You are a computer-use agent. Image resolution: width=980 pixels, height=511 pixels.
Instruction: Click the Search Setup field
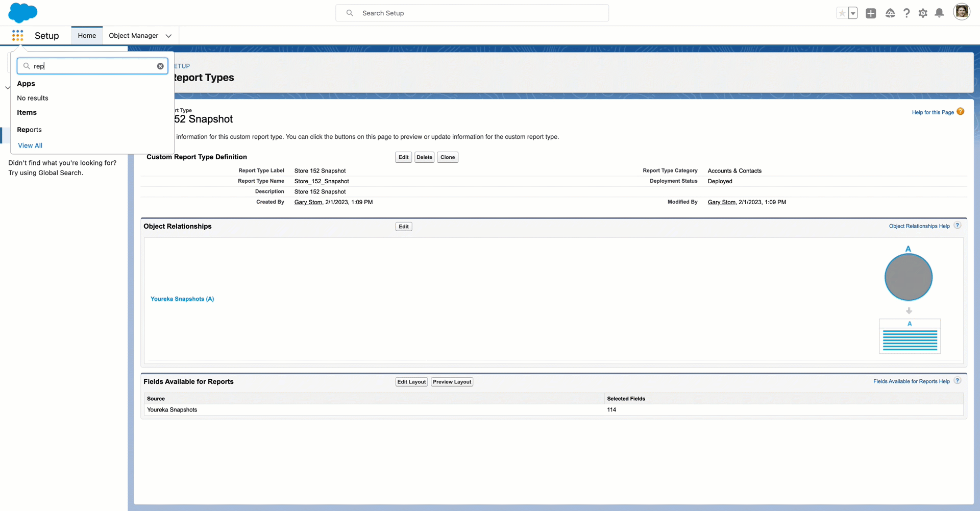472,13
